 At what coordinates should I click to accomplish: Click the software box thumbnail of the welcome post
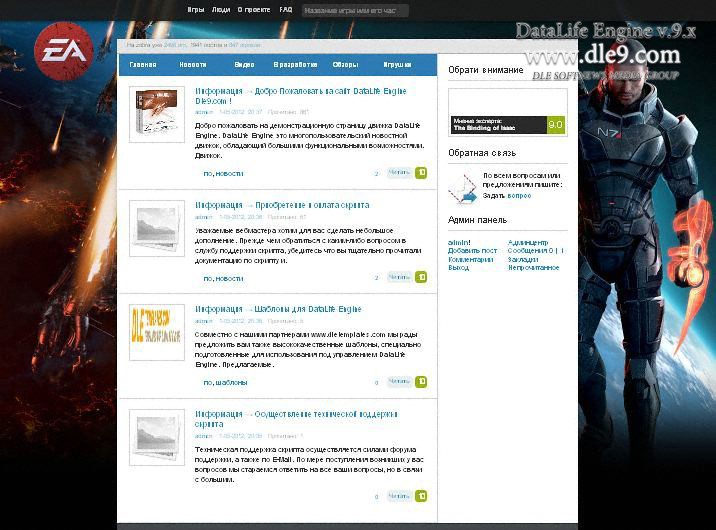point(157,114)
